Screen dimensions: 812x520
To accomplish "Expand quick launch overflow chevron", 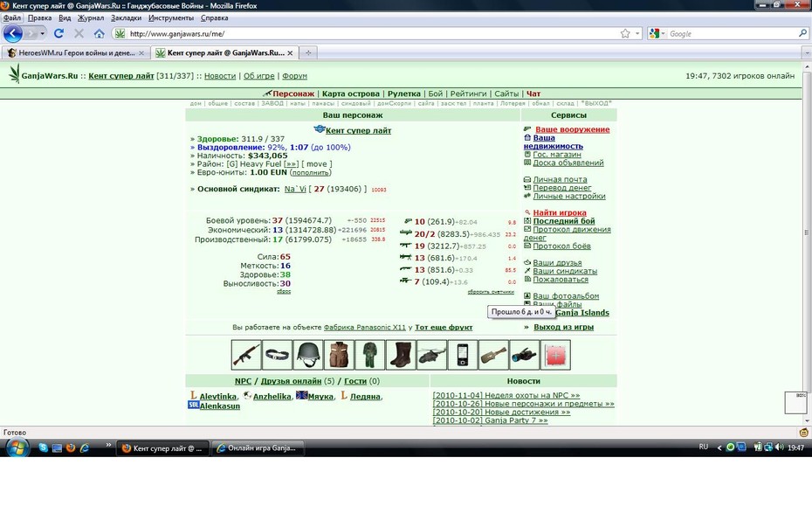I will point(108,445).
